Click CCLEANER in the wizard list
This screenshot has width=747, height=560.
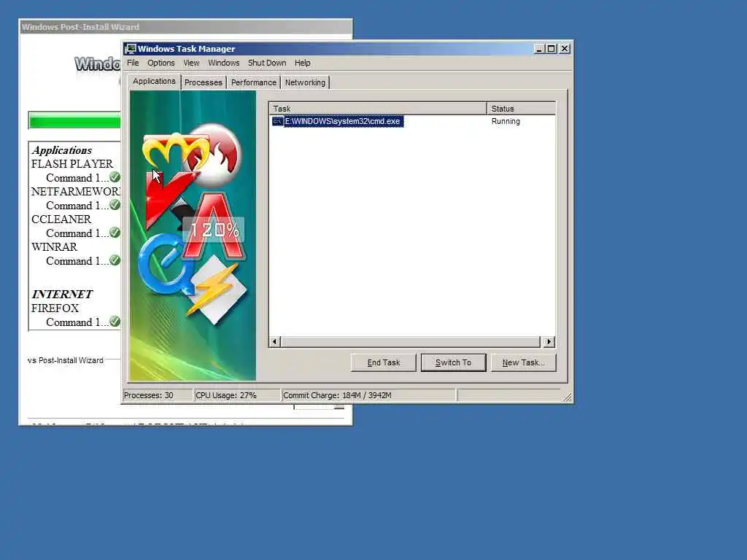click(61, 219)
